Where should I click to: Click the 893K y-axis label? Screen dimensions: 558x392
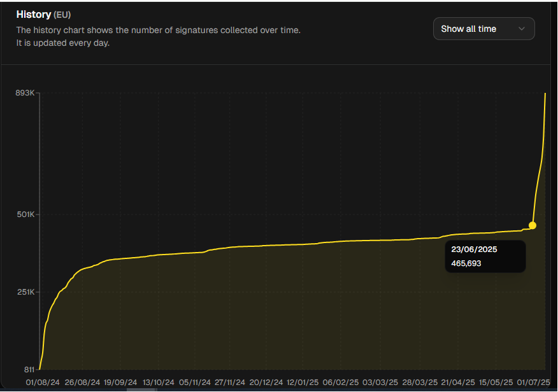25,93
